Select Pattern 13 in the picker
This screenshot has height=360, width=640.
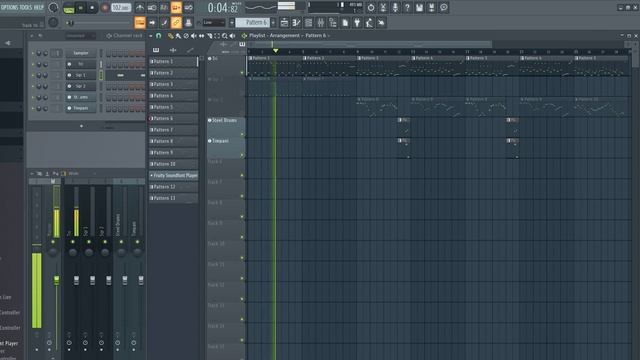(173, 198)
